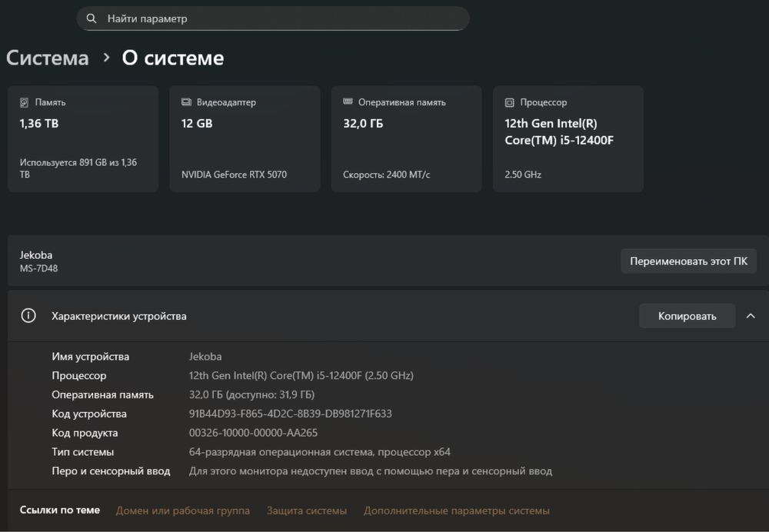The height and width of the screenshot is (532, 769).
Task: Click 64-разрядная операционная система value
Action: coord(320,452)
